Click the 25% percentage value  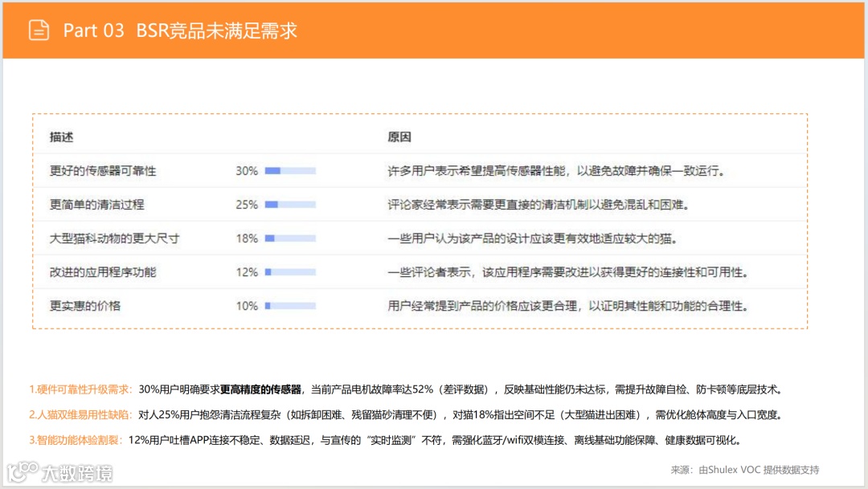pos(247,205)
